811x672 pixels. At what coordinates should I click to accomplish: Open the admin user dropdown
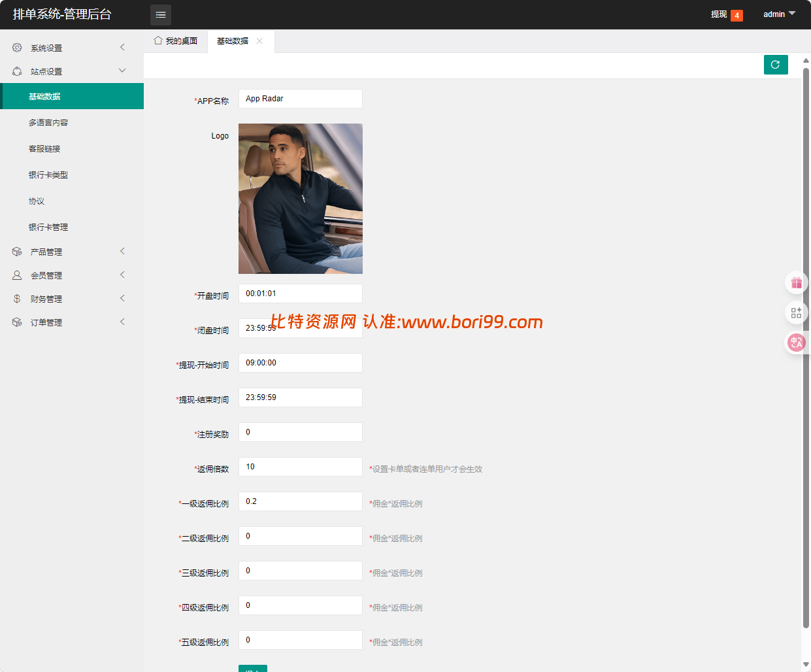[x=779, y=14]
